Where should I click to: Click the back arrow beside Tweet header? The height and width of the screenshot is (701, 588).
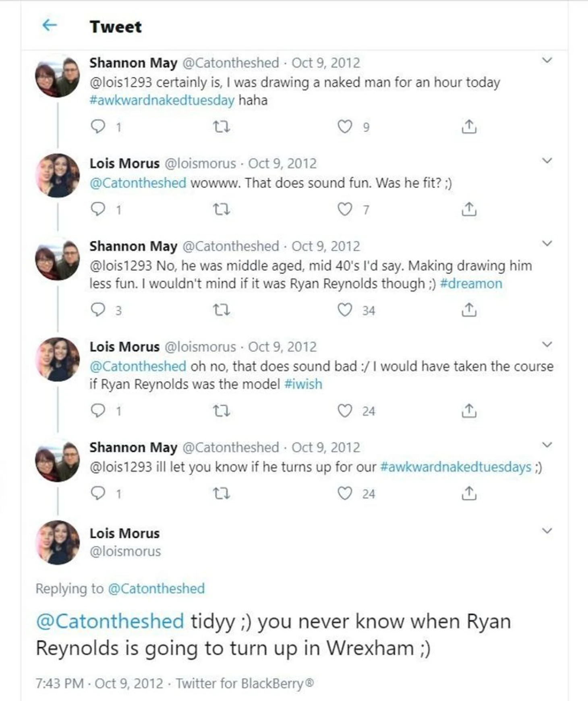49,25
